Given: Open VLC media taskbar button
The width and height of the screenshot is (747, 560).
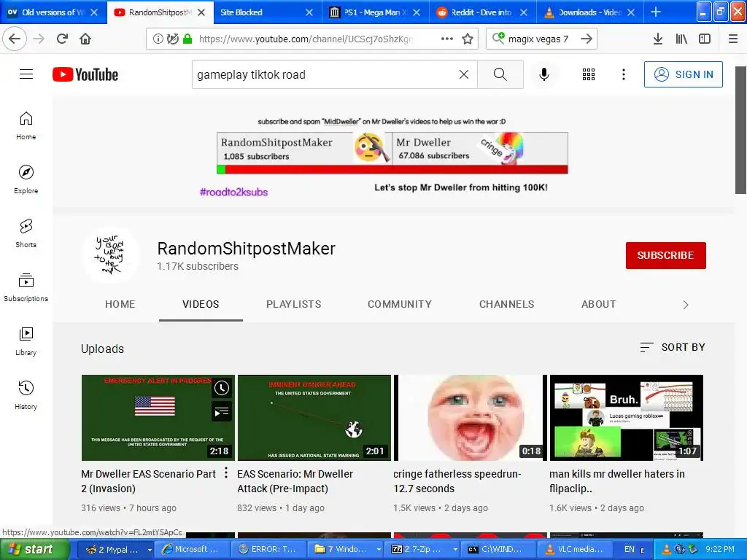Looking at the screenshot, I should (575, 550).
